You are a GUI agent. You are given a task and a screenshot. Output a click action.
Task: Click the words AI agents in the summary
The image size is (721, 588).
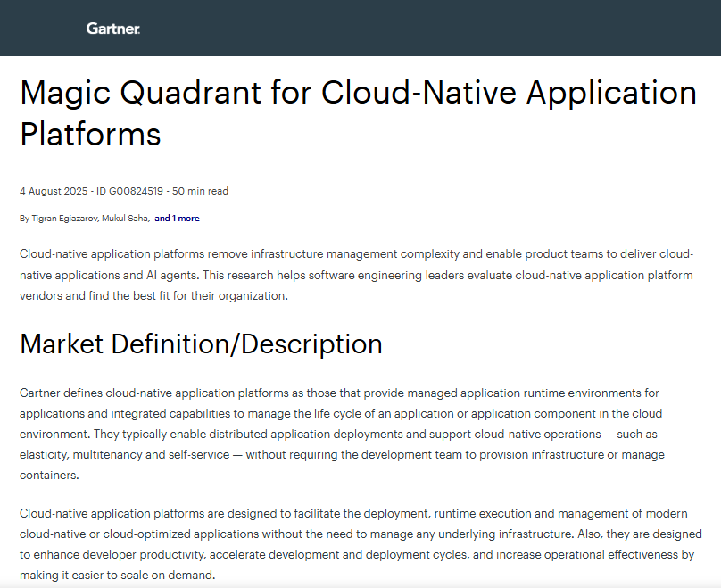click(x=170, y=275)
